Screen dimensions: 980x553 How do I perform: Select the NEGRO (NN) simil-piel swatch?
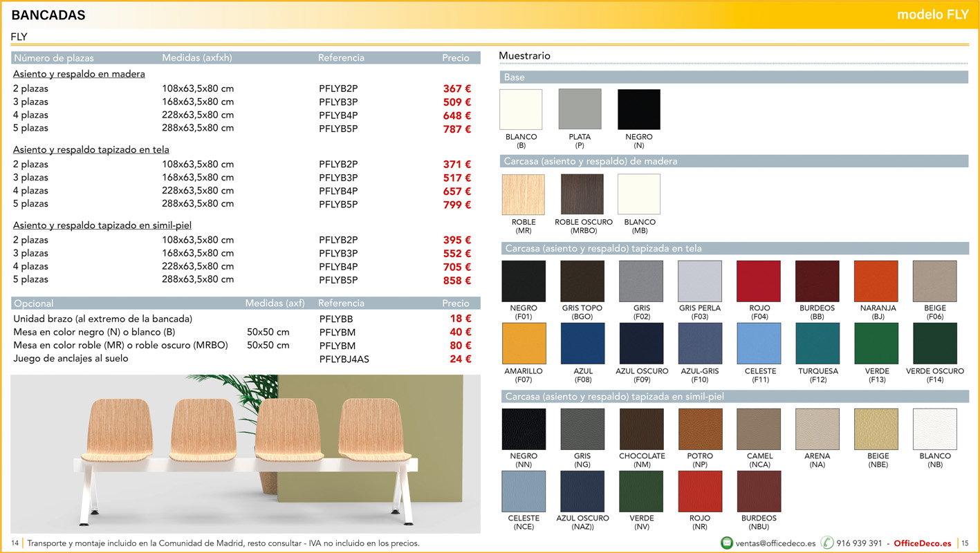pyautogui.click(x=524, y=429)
